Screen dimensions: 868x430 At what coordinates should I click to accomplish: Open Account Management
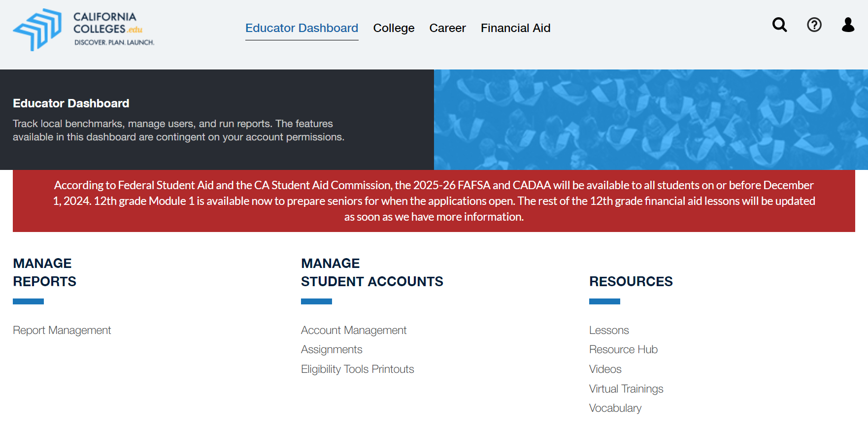(x=354, y=330)
